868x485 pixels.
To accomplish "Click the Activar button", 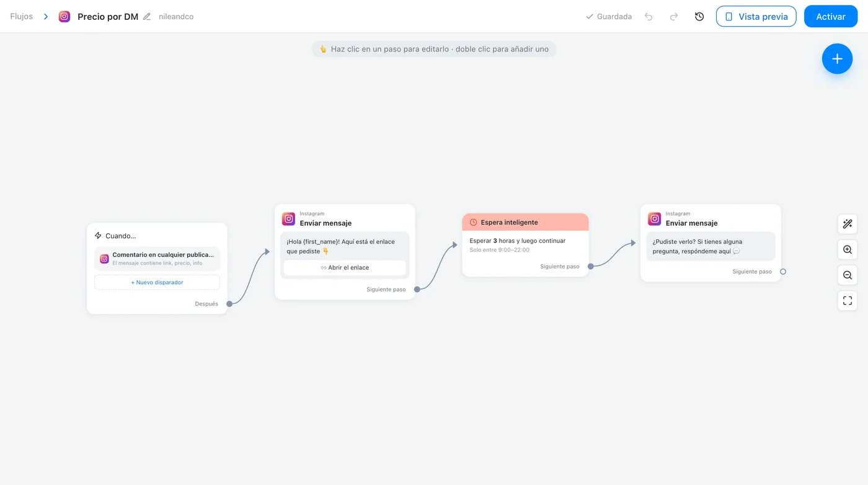I will click(x=831, y=17).
